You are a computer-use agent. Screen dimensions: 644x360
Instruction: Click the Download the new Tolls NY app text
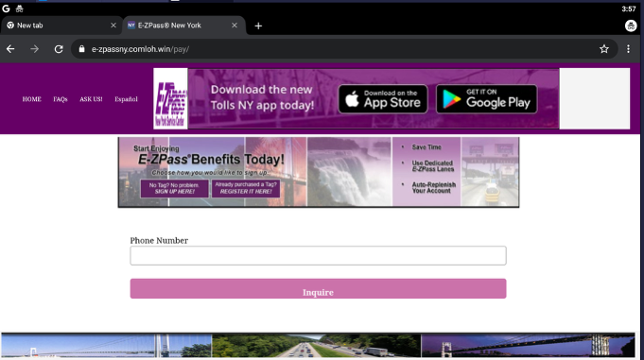(x=262, y=97)
